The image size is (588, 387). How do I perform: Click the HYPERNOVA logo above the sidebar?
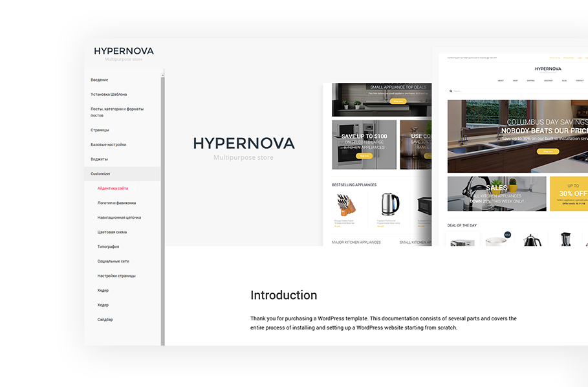(124, 54)
